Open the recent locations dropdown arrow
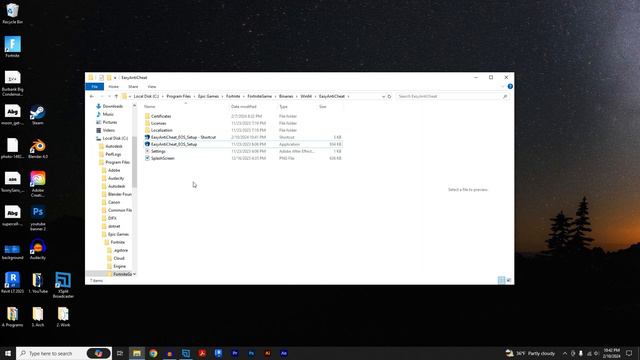 [109, 96]
